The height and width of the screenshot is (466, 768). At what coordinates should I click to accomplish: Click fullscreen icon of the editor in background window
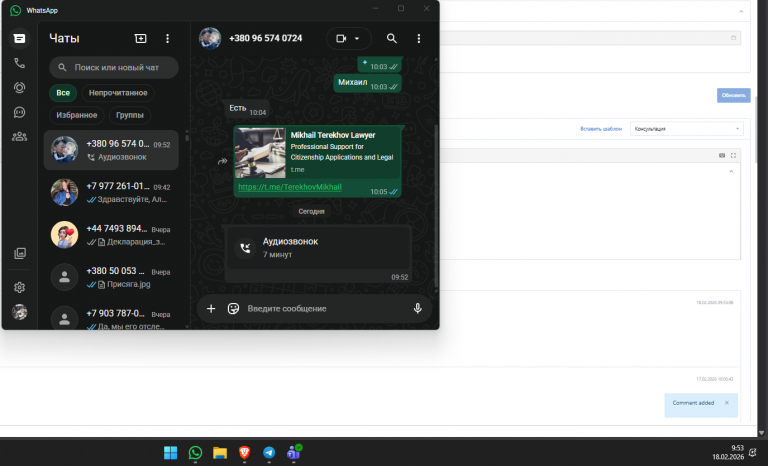pyautogui.click(x=733, y=155)
